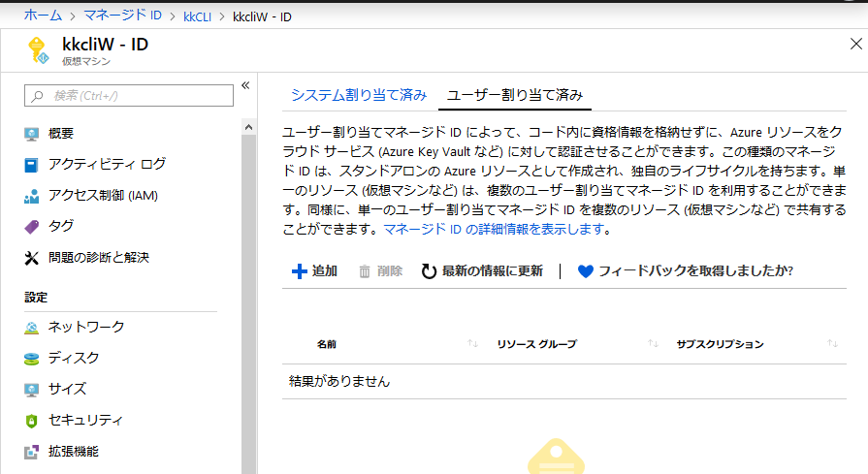The image size is (868, 474).
Task: Open the 概要 overview icon
Action: tap(32, 134)
